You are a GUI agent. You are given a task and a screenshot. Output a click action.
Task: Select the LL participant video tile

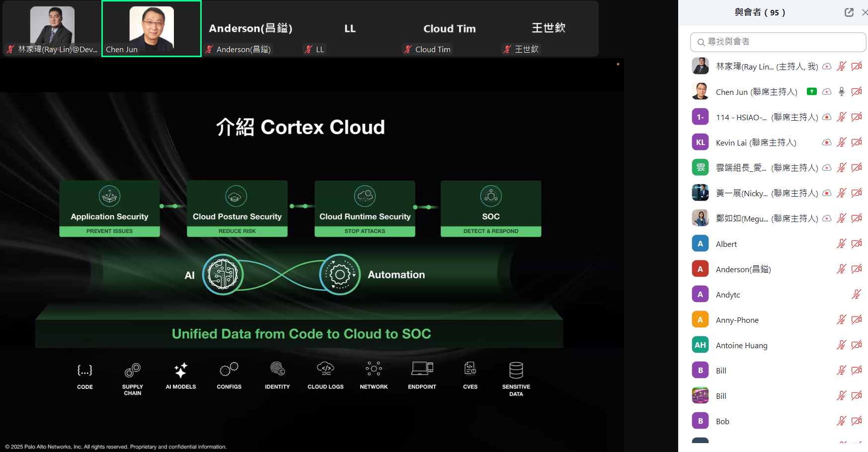click(x=350, y=29)
